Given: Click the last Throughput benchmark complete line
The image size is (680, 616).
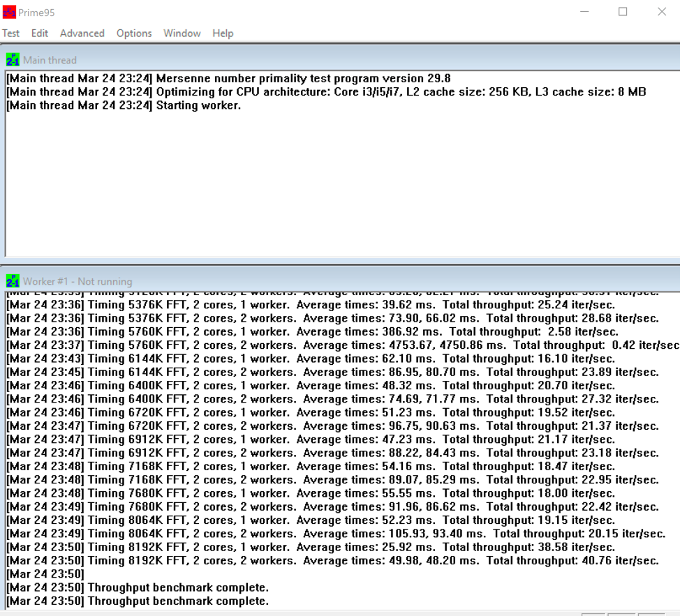Looking at the screenshot, I should (138, 601).
